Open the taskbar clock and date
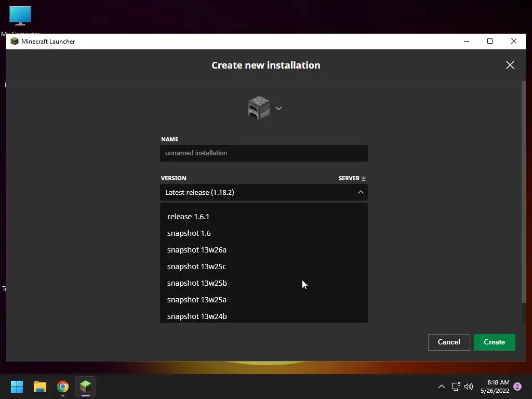 coord(495,387)
